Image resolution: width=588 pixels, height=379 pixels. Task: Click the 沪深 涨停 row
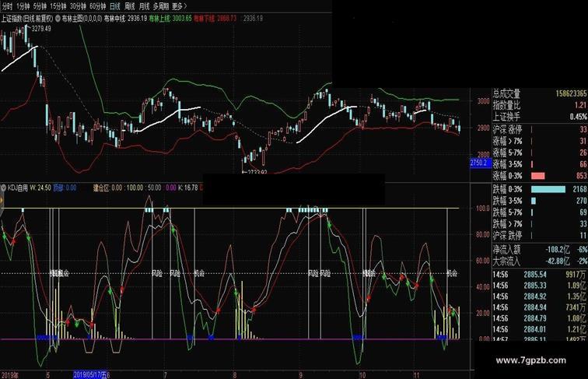[540, 129]
